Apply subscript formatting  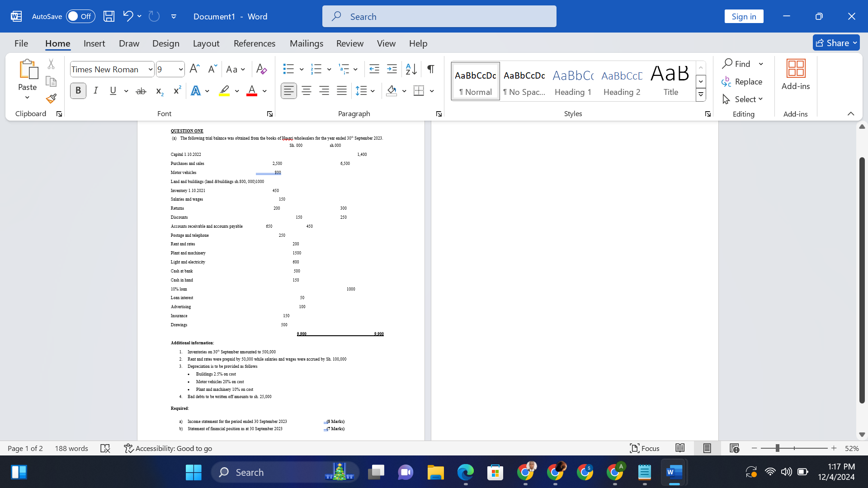click(159, 91)
